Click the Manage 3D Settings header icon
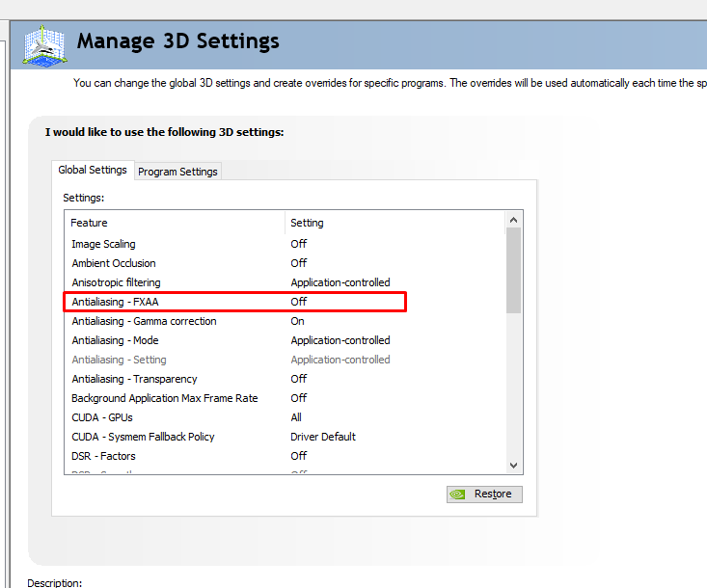 [x=44, y=46]
